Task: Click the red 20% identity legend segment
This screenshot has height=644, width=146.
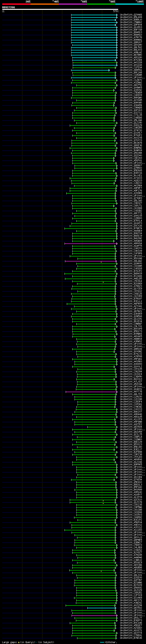Action: point(16,4)
